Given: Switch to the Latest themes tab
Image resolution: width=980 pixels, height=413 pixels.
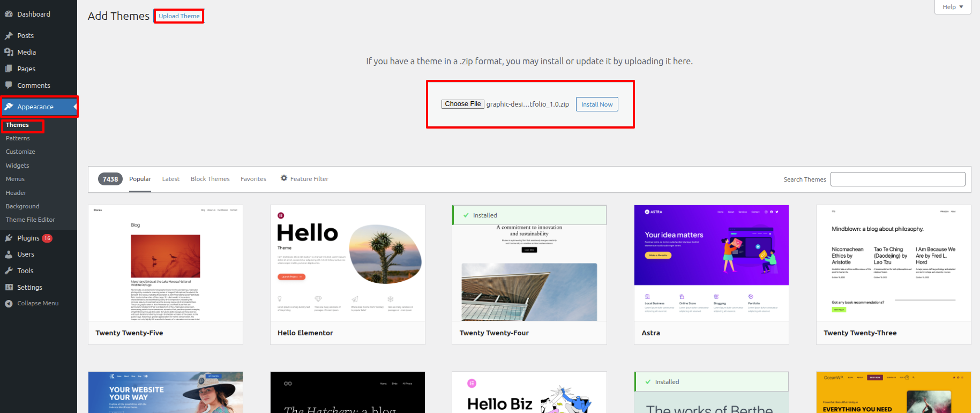Looking at the screenshot, I should [x=170, y=179].
